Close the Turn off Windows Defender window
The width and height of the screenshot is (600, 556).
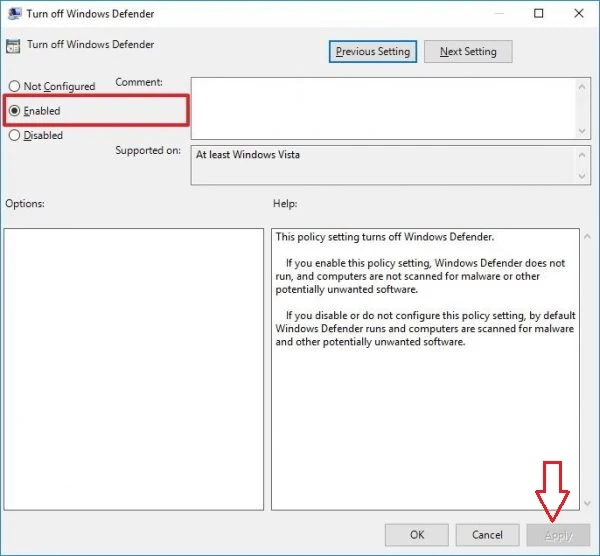(x=579, y=13)
